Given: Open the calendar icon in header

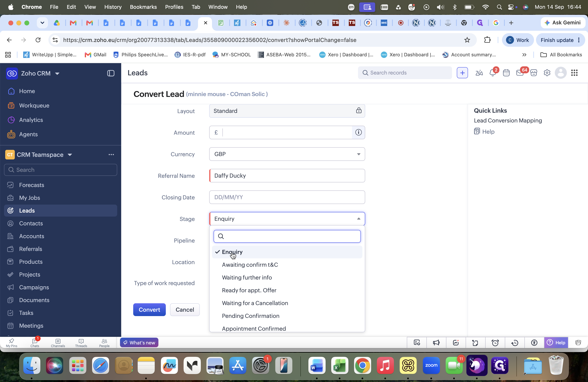Looking at the screenshot, I should (x=506, y=73).
